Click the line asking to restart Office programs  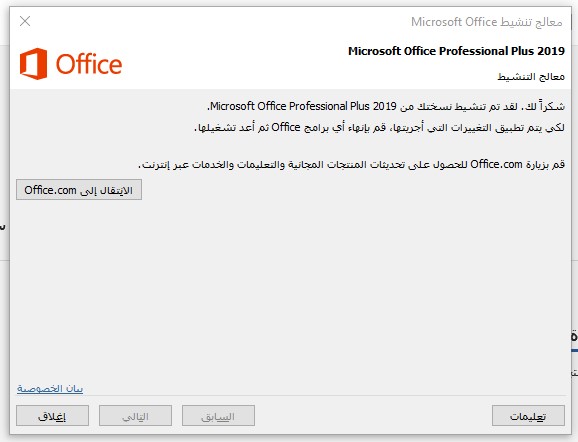coord(379,128)
